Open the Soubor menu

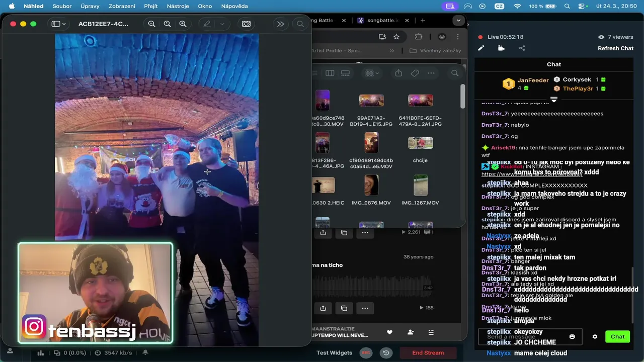point(62,6)
